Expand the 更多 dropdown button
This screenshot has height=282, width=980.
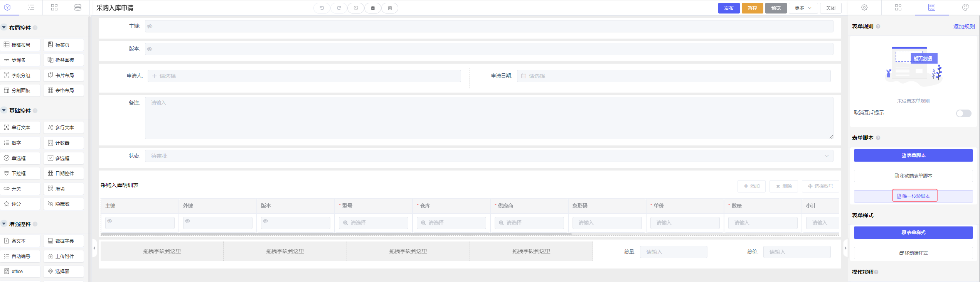click(x=803, y=8)
